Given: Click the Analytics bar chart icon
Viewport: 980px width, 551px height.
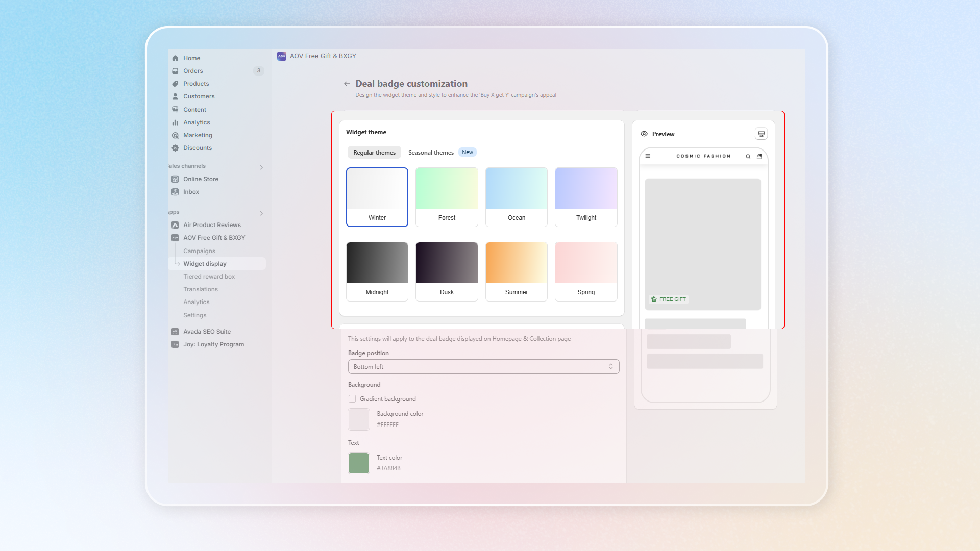Looking at the screenshot, I should 175,122.
